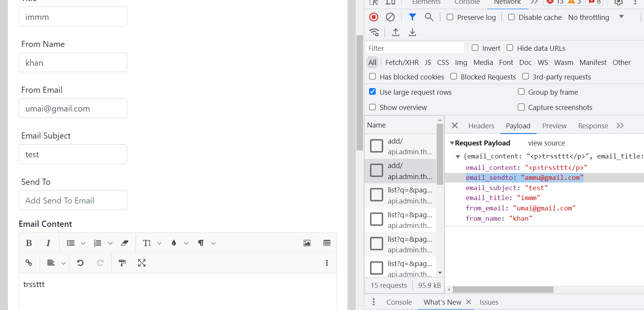
Task: Check Capture screenshots option
Action: (x=521, y=107)
